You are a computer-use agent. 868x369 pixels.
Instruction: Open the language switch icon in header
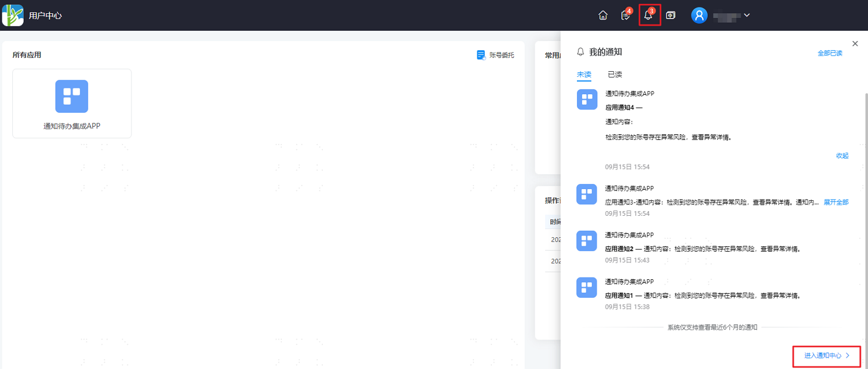click(671, 16)
